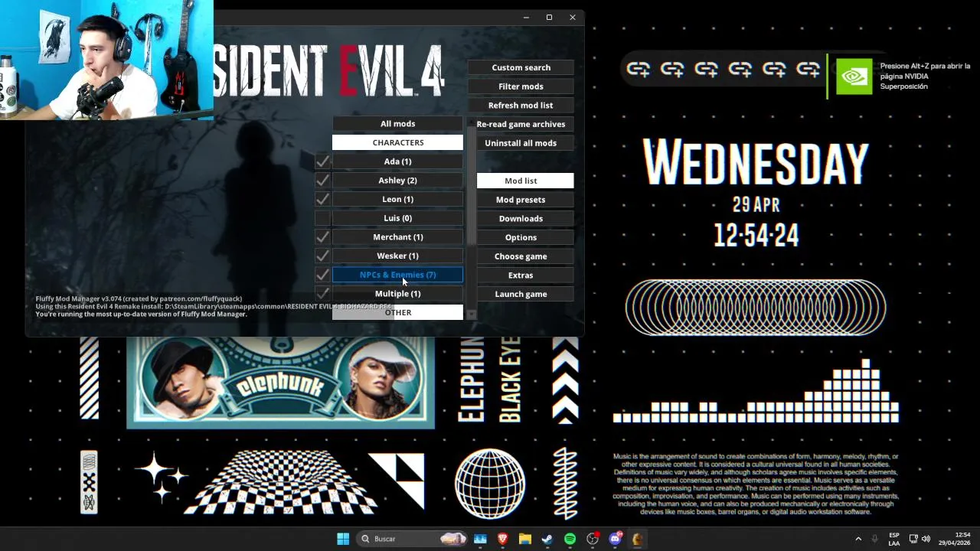Click the Elephunk album art widget
Viewport: 980px width, 551px height.
280,383
